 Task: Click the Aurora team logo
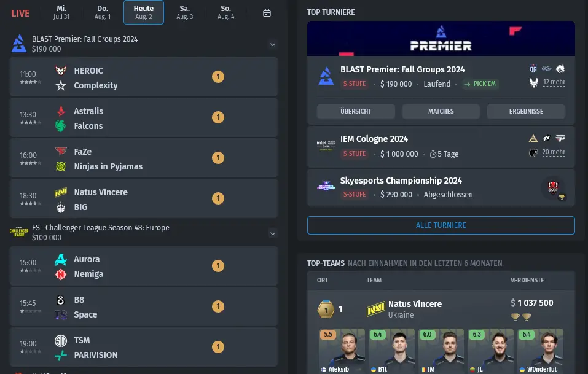[x=61, y=259]
